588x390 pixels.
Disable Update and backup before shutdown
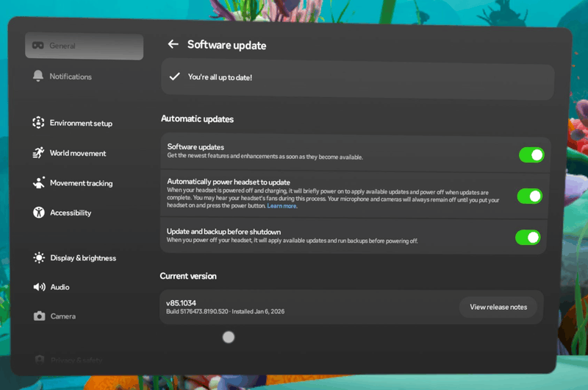(x=528, y=237)
